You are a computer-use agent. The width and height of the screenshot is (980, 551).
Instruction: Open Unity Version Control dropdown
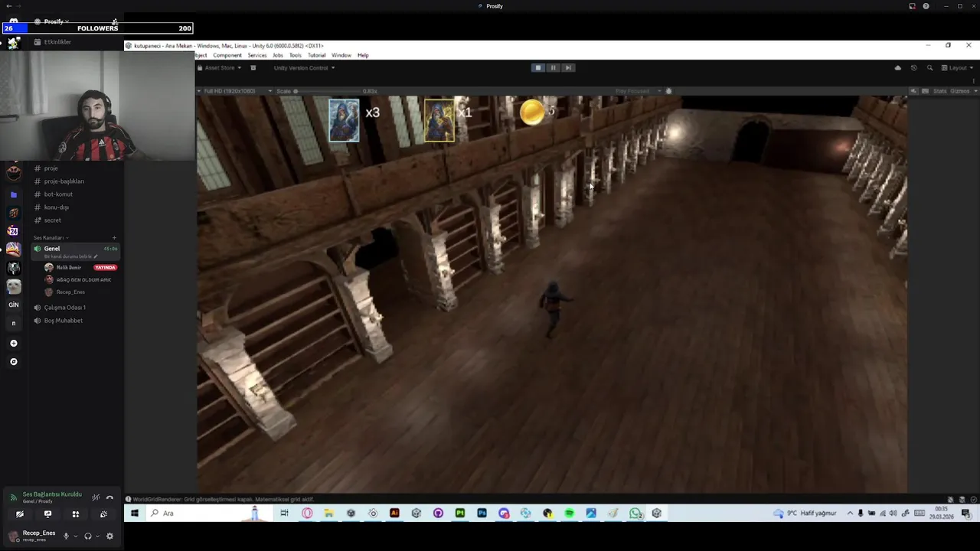303,68
